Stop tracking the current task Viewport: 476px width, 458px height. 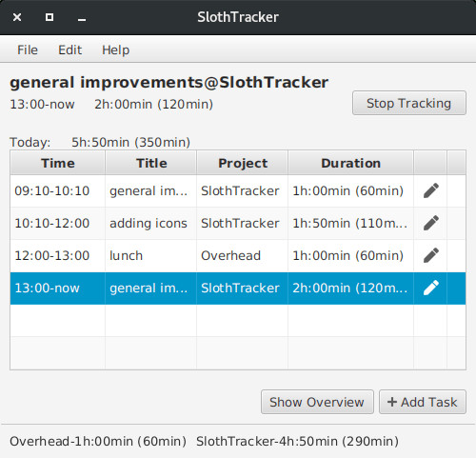point(409,103)
